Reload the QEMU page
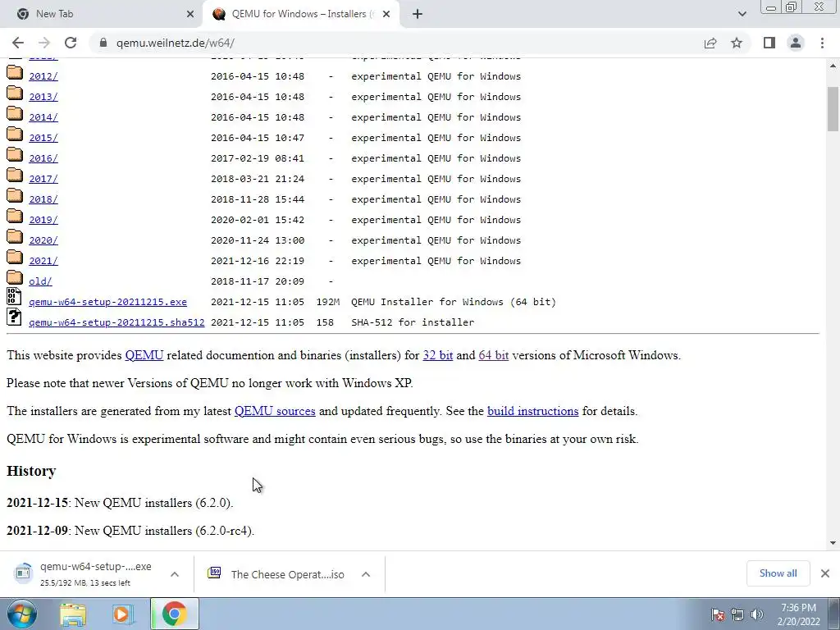The image size is (840, 630). pos(71,43)
